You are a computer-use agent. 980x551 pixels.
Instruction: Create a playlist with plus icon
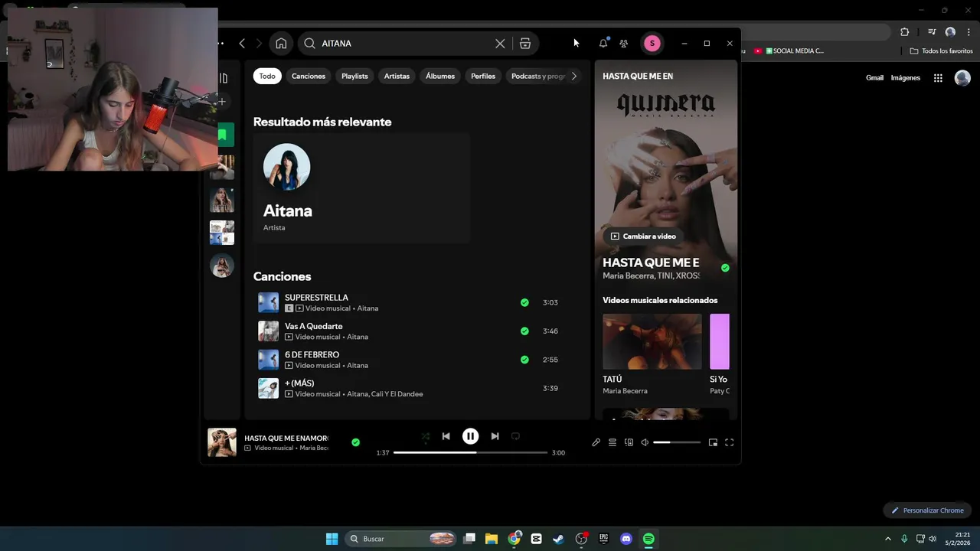tap(222, 102)
